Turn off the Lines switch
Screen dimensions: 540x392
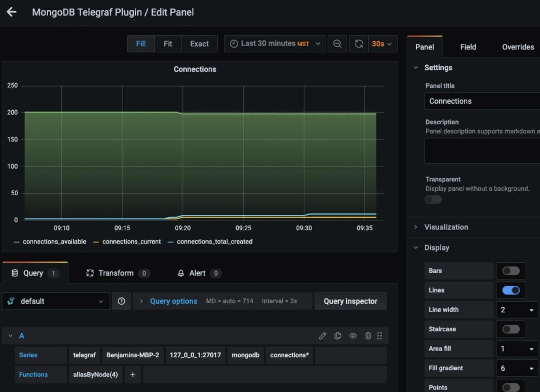click(511, 290)
